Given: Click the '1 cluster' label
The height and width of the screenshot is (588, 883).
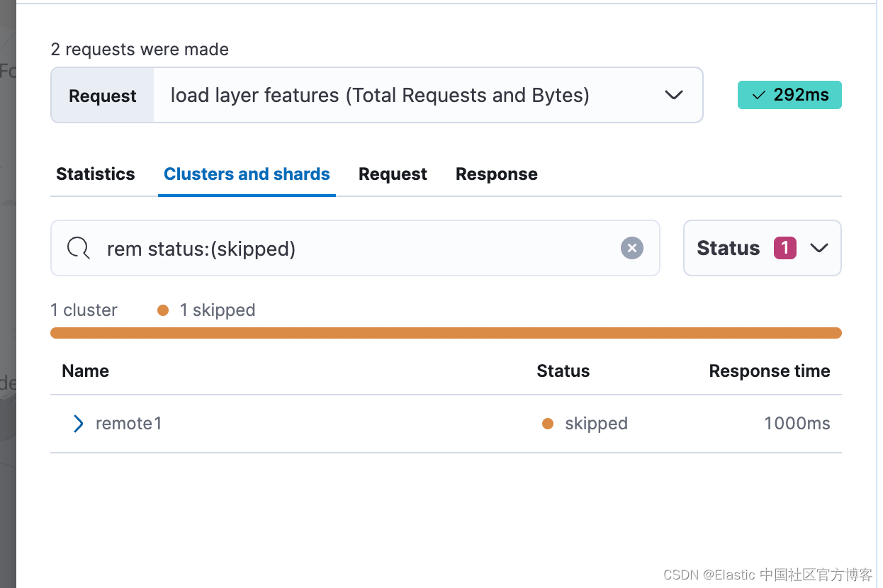Looking at the screenshot, I should (x=84, y=310).
